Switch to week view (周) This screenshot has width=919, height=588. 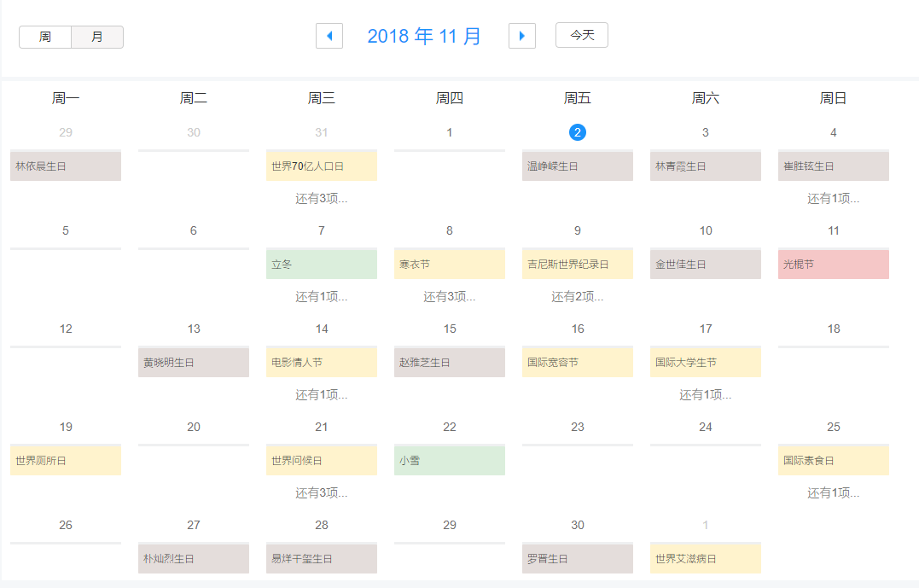click(45, 37)
